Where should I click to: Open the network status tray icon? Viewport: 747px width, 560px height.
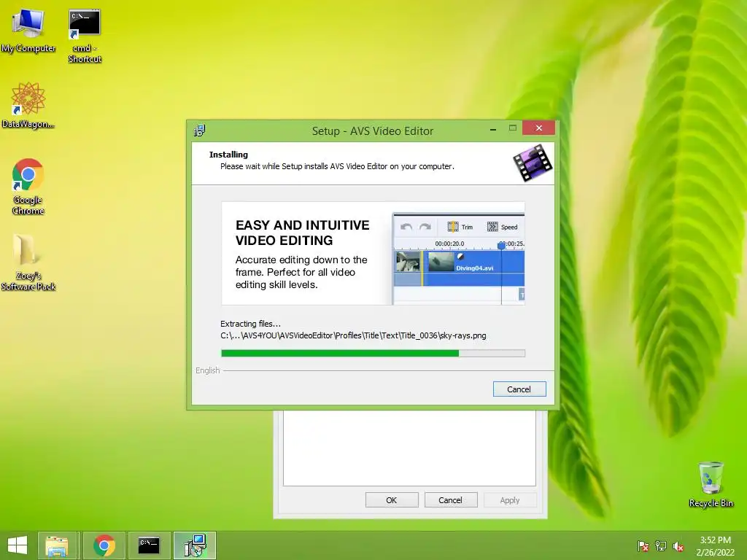click(x=661, y=545)
